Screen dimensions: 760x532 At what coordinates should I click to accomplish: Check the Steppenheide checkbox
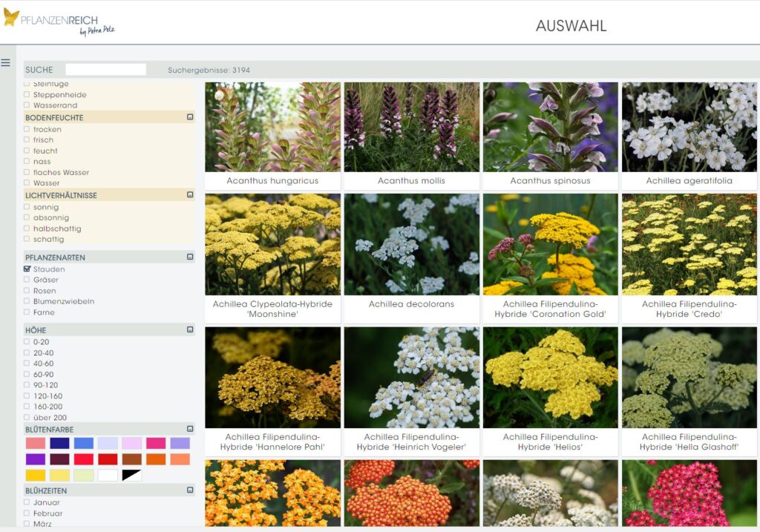click(27, 94)
